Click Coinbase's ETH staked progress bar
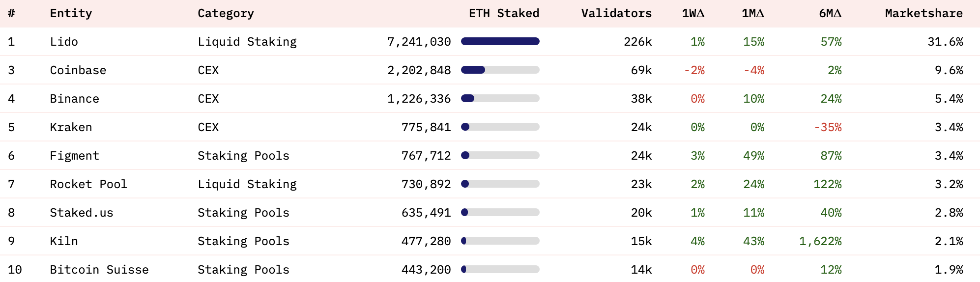 (x=500, y=70)
